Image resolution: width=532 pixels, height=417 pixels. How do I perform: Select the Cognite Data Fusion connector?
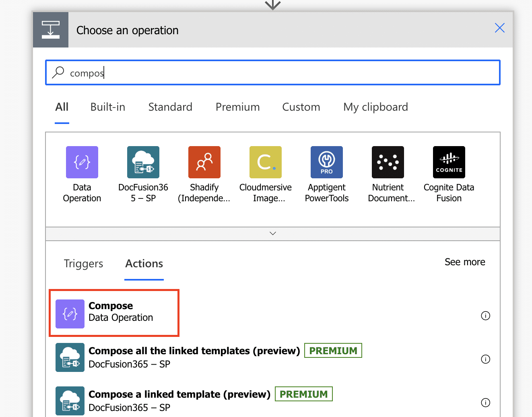click(449, 162)
